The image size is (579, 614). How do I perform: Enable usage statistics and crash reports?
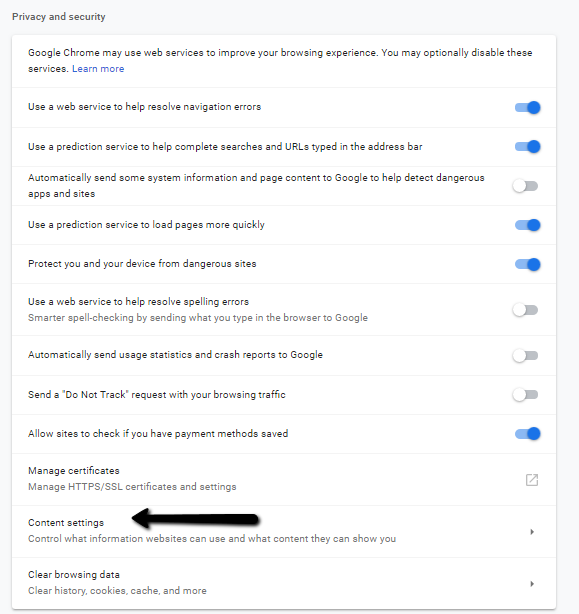[525, 356]
